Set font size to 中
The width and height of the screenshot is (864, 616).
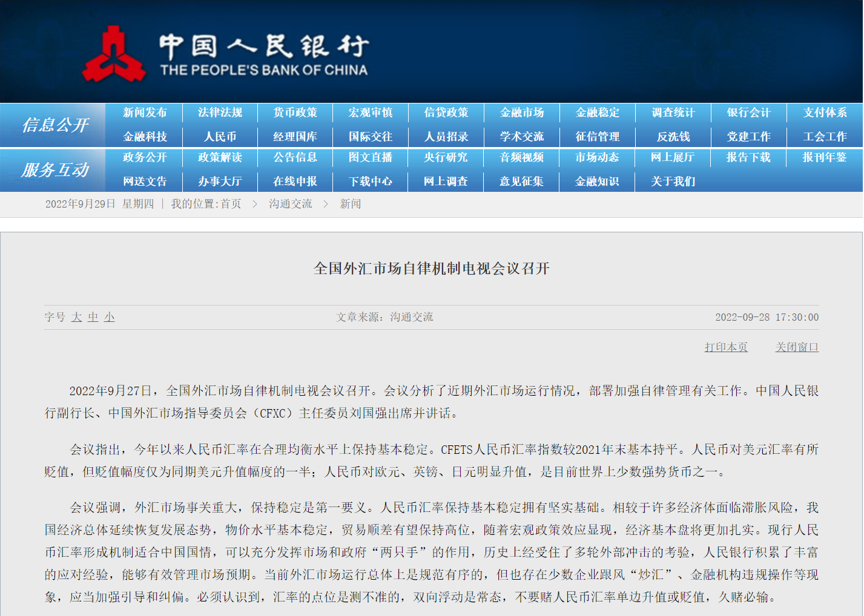pos(93,317)
